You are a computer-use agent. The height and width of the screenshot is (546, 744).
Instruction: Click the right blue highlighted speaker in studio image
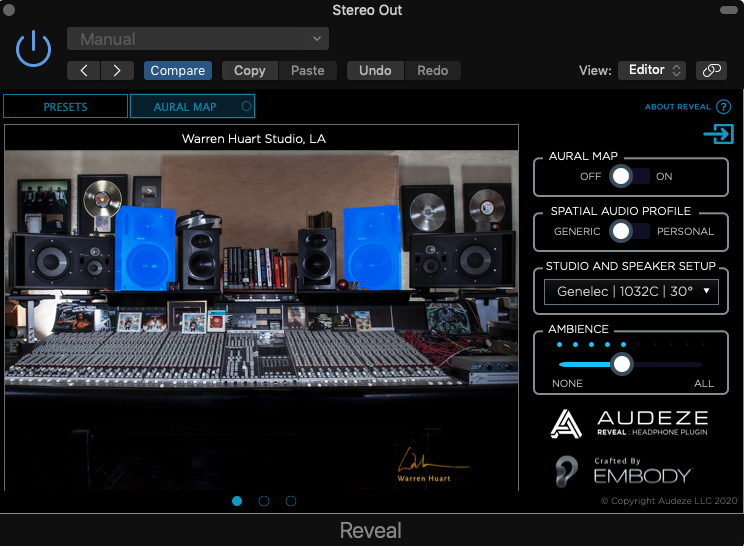pyautogui.click(x=372, y=248)
